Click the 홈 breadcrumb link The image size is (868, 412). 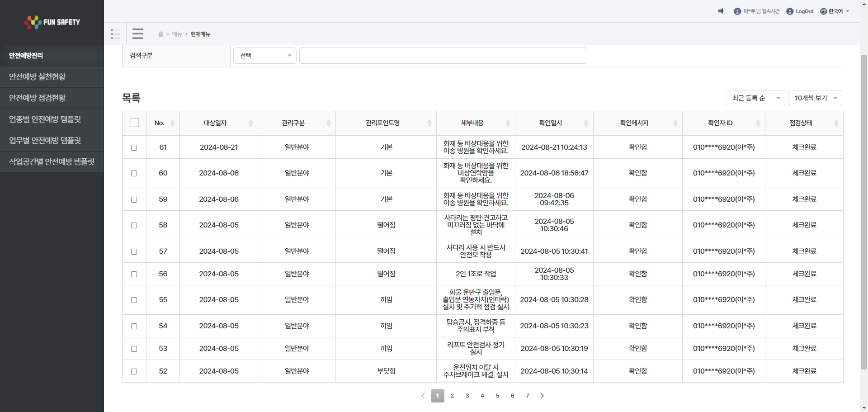pos(160,34)
